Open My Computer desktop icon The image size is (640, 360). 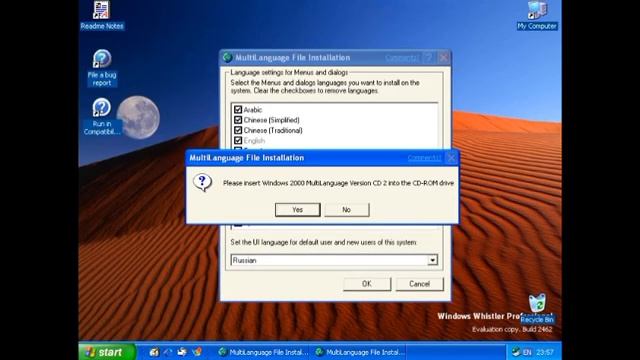coord(536,16)
